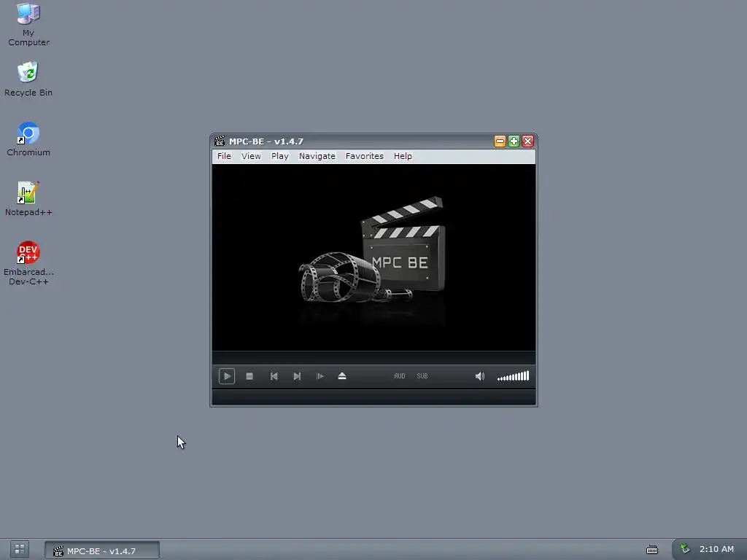Click the green tray icon near clock

pos(684,549)
